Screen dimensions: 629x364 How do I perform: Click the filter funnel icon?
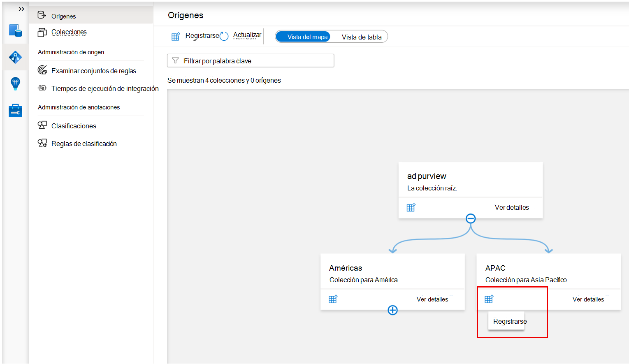pos(175,60)
